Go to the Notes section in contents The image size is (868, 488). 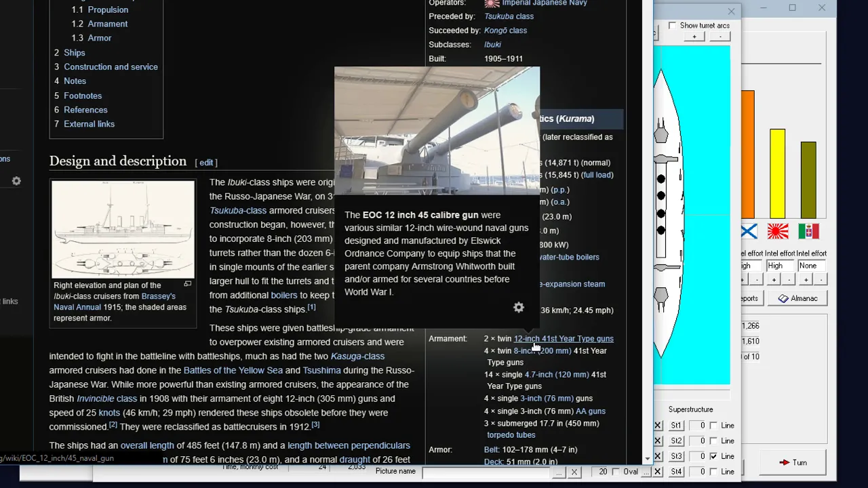(x=75, y=81)
